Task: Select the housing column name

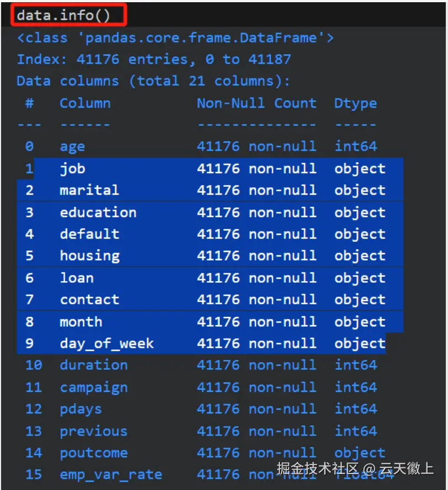Action: click(x=89, y=256)
